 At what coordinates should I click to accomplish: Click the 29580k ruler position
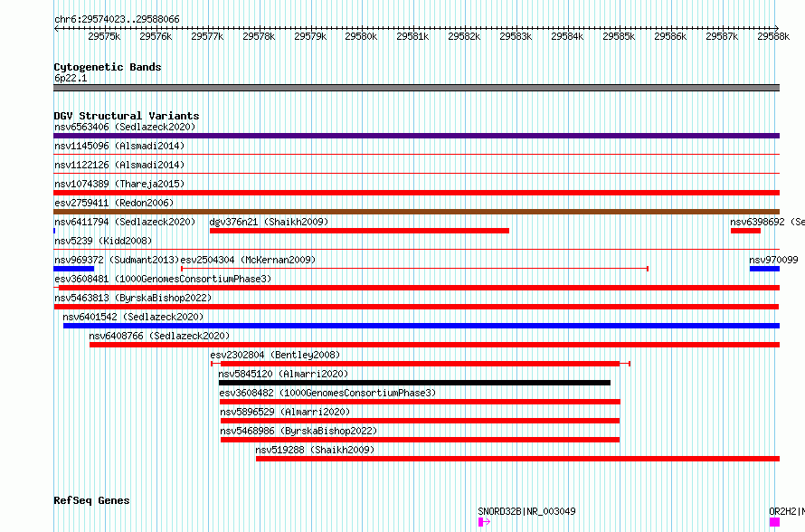pos(361,36)
